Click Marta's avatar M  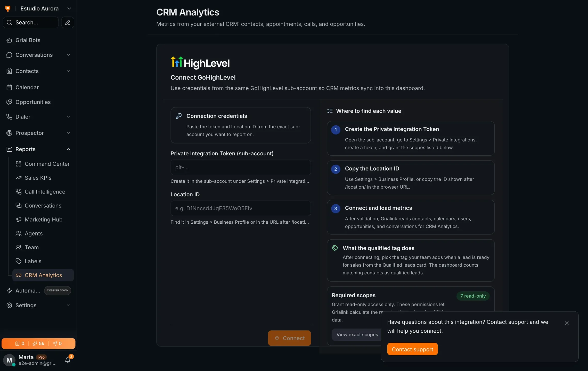point(9,360)
